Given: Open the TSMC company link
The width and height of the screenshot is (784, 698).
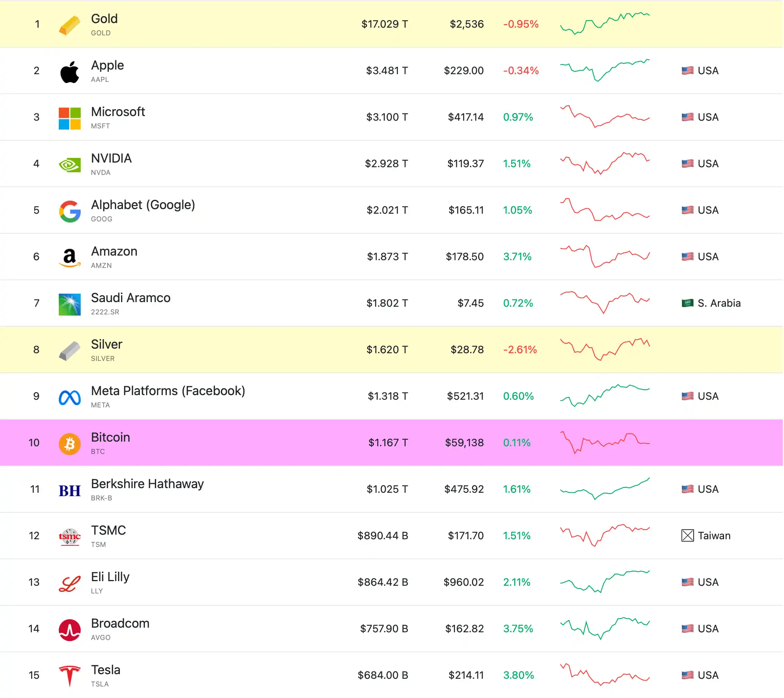Looking at the screenshot, I should [x=108, y=530].
